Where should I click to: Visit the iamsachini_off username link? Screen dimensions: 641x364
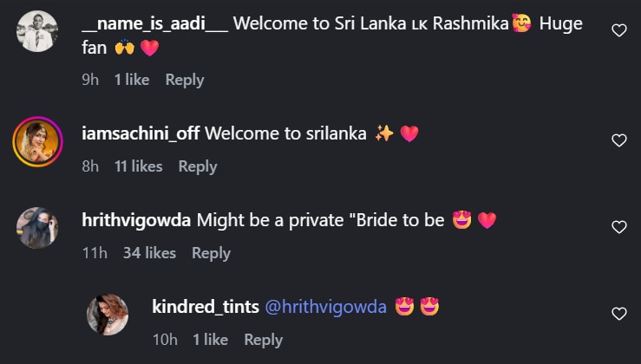pos(141,133)
